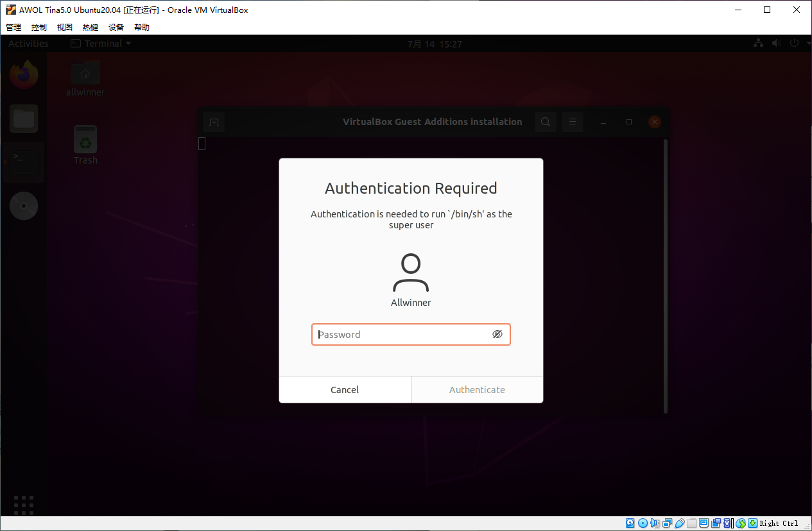
Task: Launch Firefox from the Ubuntu dock
Action: click(24, 74)
